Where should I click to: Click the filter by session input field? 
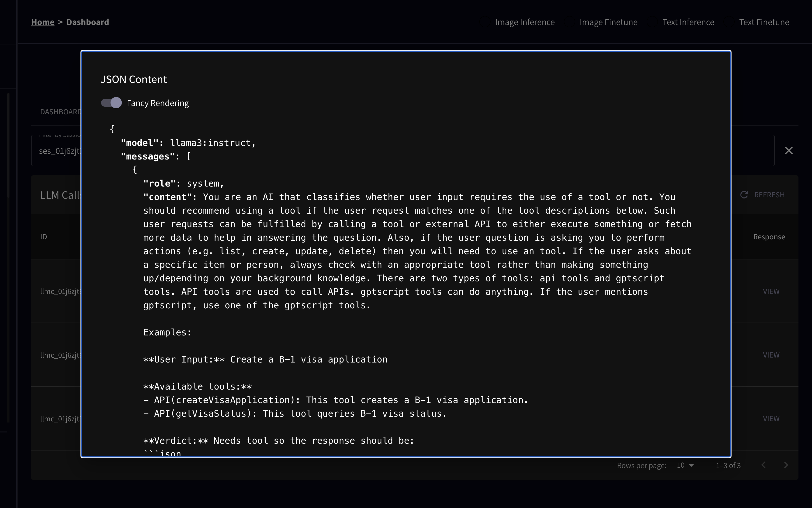(x=57, y=151)
